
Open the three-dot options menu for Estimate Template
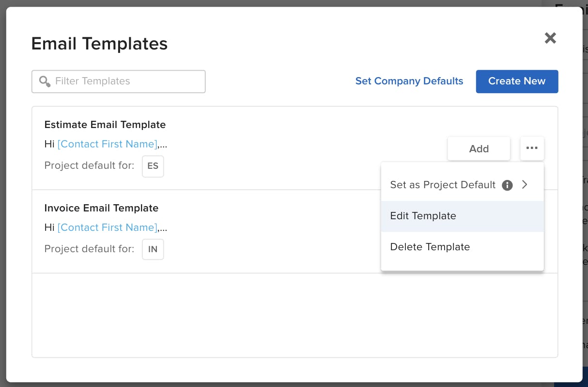tap(532, 148)
